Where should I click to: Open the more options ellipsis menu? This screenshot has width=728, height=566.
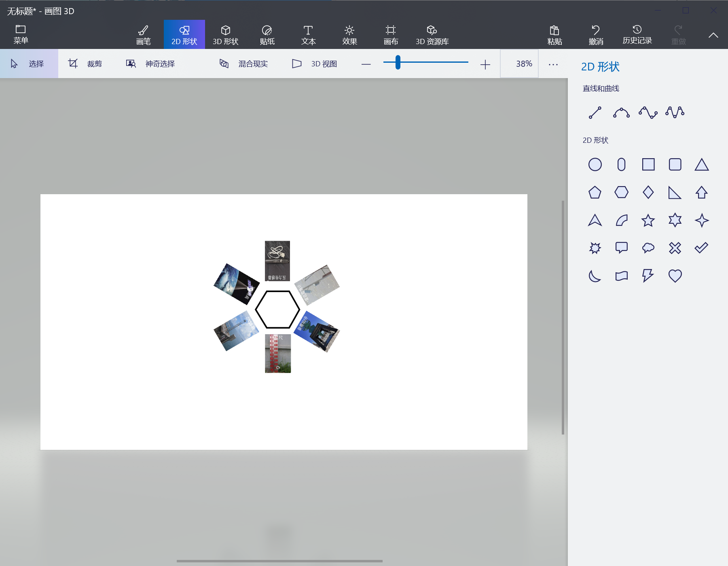point(553,64)
